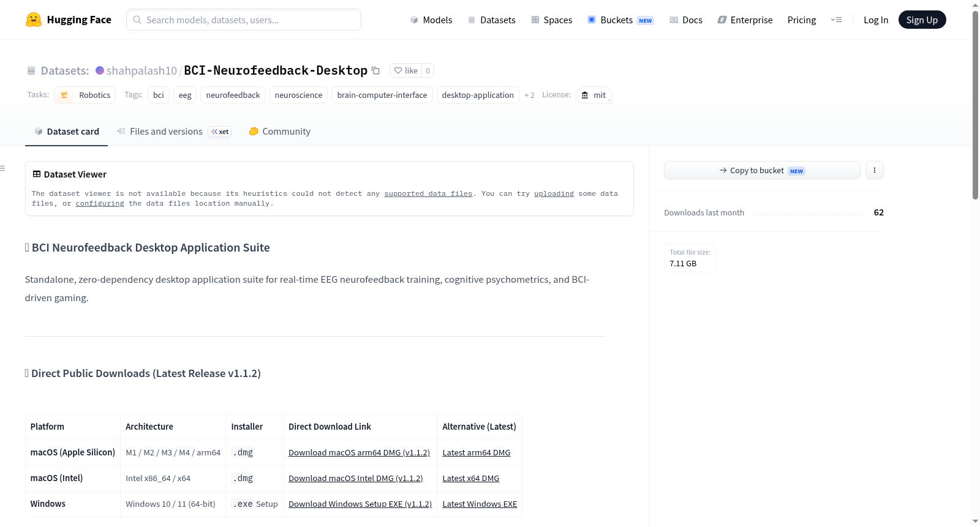Image resolution: width=980 pixels, height=527 pixels.
Task: Download macOS Intel DMG (v1.1.2)
Action: point(355,478)
